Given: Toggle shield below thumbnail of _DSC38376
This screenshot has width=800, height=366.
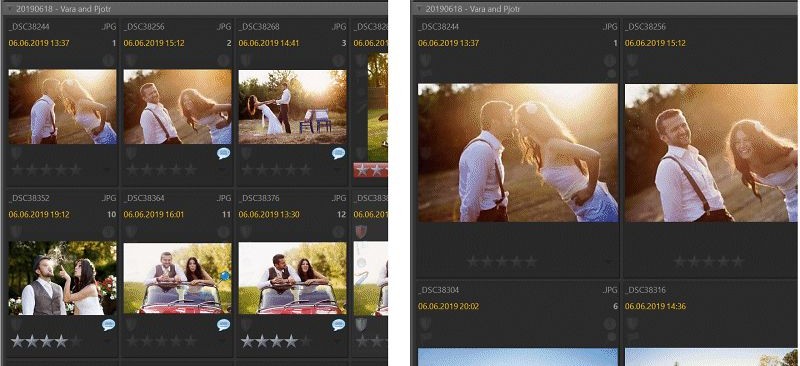Looking at the screenshot, I should [246, 325].
